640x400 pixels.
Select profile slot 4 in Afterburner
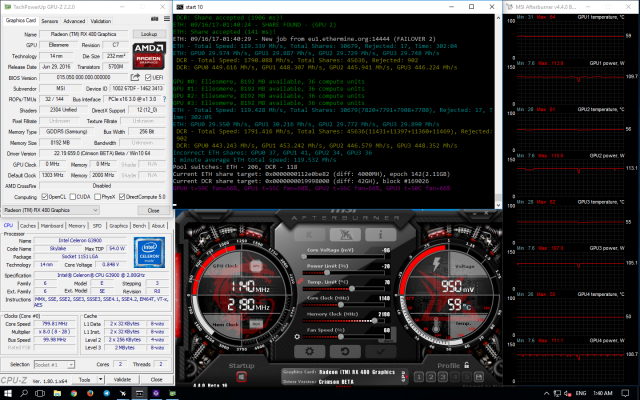pos(455,377)
